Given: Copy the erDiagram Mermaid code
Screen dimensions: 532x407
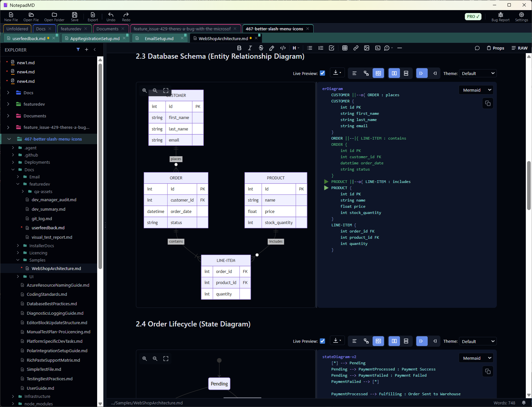Looking at the screenshot, I should point(488,103).
